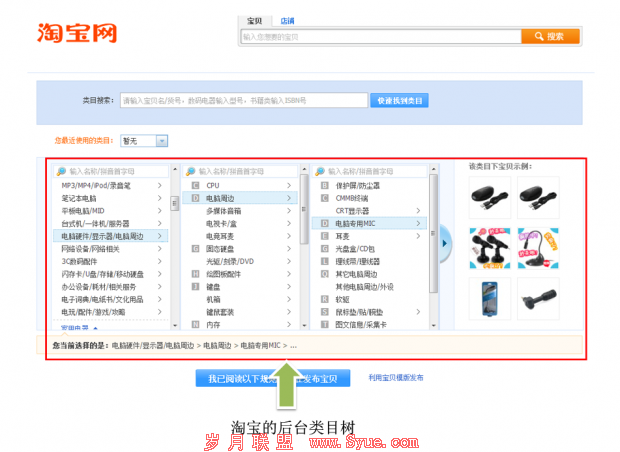The height and width of the screenshot is (452, 620).
Task: Click 快速找到类目 button
Action: (399, 100)
